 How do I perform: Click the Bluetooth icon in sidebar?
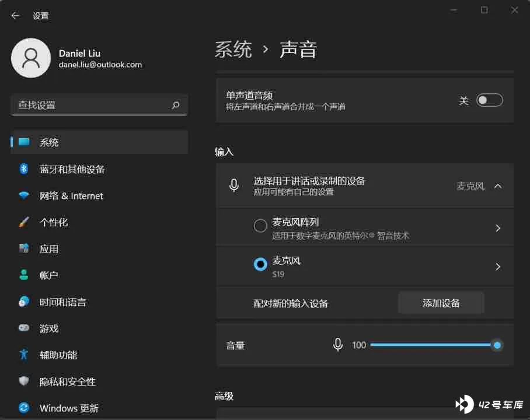click(24, 169)
